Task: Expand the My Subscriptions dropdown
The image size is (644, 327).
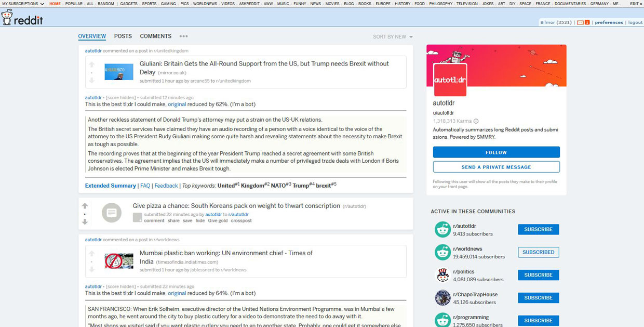Action: click(23, 4)
